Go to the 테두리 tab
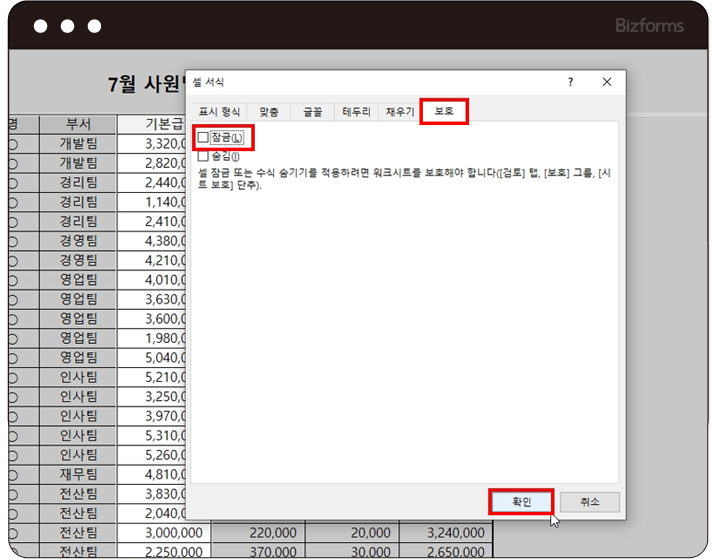The height and width of the screenshot is (560, 715). (x=356, y=112)
